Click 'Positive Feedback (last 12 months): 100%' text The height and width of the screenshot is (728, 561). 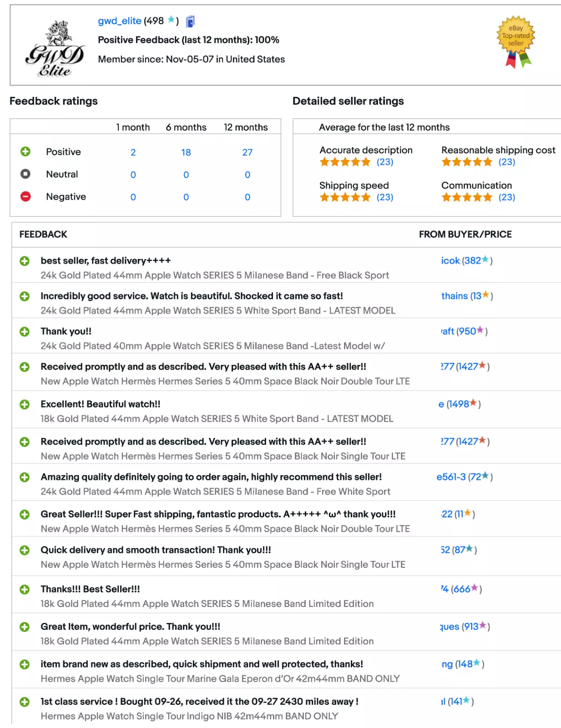[188, 40]
